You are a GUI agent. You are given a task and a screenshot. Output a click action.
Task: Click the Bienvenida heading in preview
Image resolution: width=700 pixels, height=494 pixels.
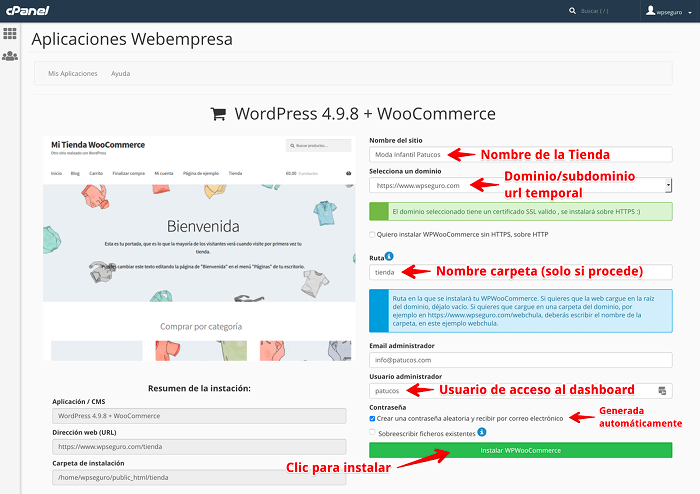coord(203,226)
